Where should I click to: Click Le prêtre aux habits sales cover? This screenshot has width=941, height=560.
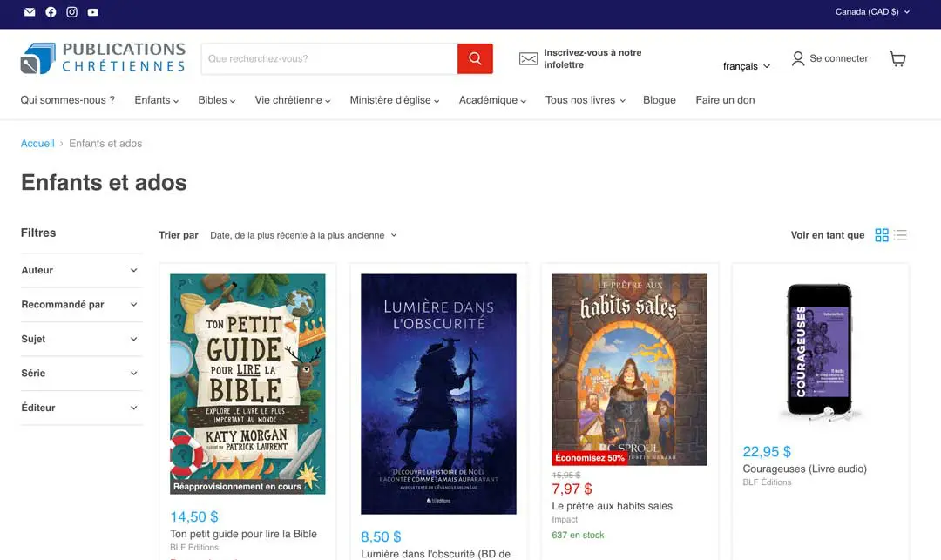click(x=630, y=369)
